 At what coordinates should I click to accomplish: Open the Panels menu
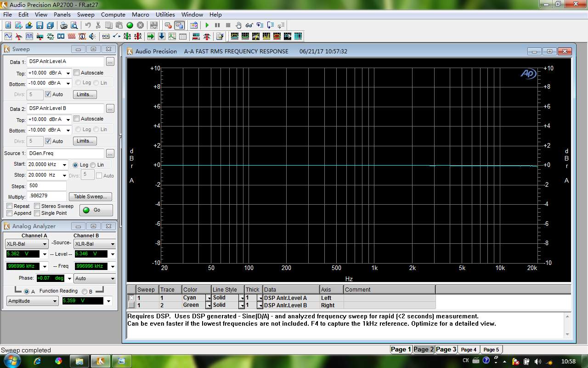(x=62, y=15)
